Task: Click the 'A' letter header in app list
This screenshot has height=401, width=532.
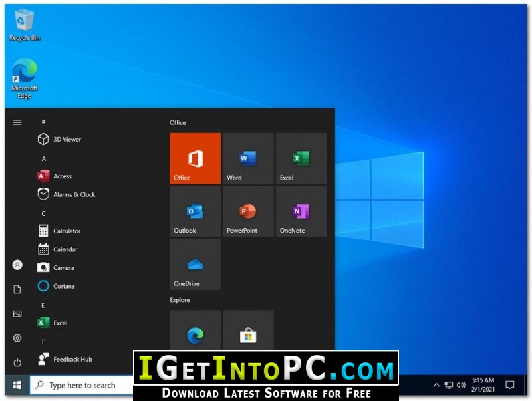Action: coord(43,158)
